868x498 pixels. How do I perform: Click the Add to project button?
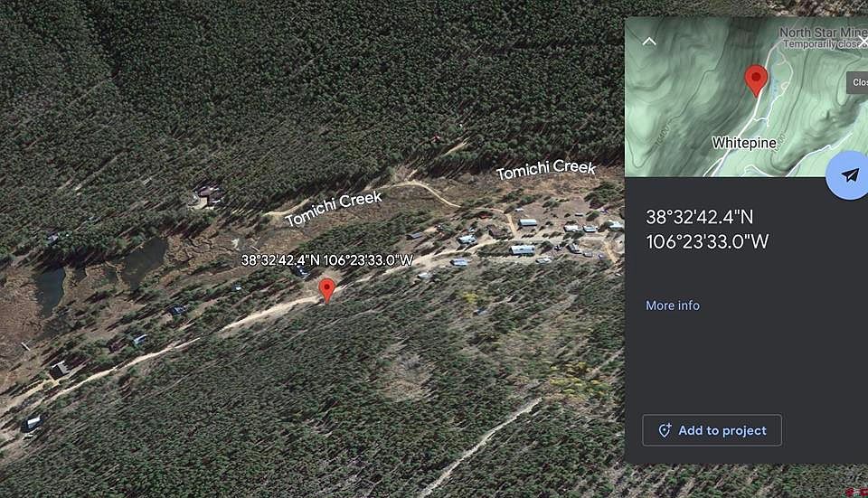click(x=712, y=430)
